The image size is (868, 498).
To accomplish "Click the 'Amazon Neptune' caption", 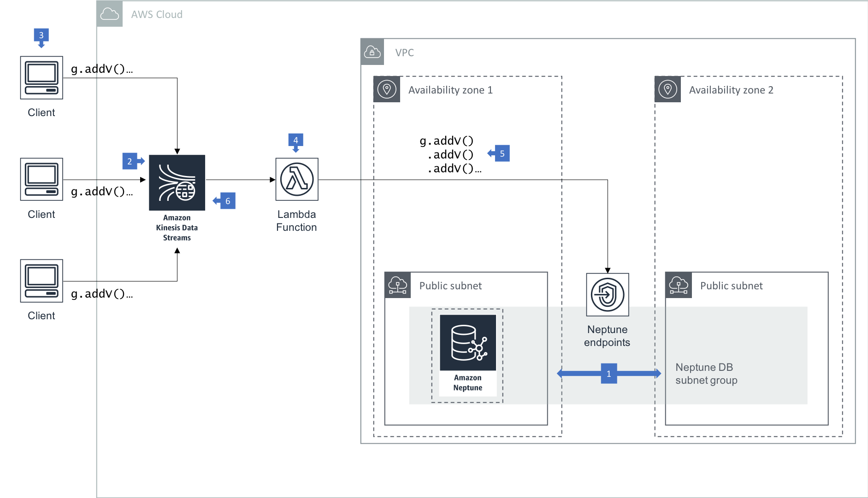I will pyautogui.click(x=468, y=383).
